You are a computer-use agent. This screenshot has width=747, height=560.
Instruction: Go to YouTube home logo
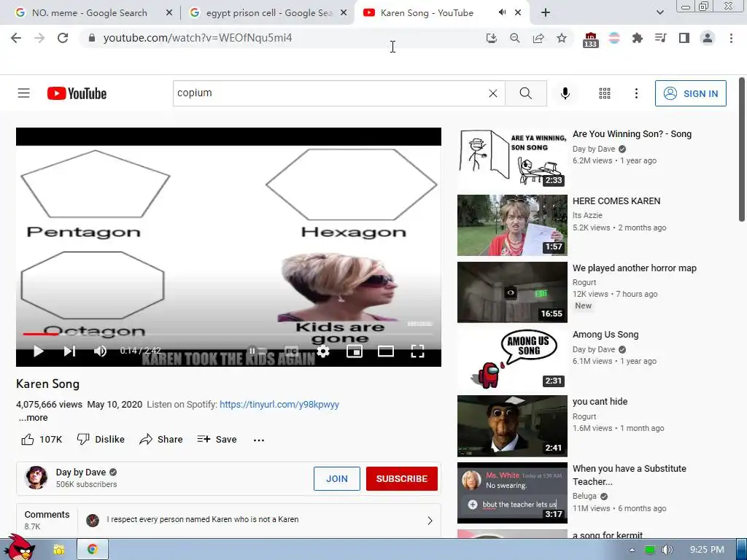(x=77, y=93)
